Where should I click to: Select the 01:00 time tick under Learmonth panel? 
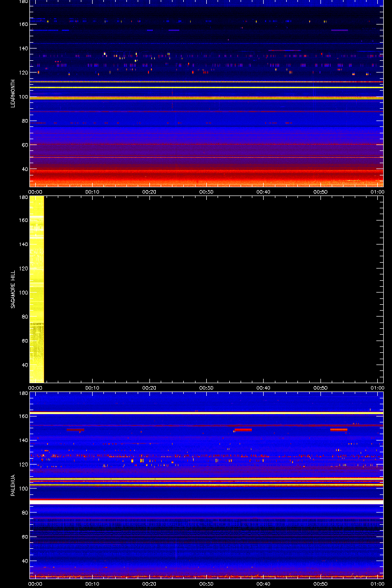(377, 192)
